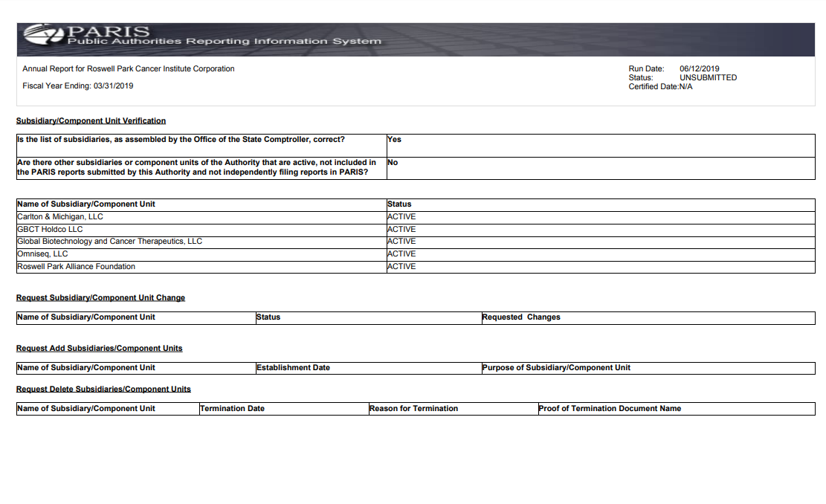
Task: Click ACTIVE status for Carlton & Michigan, LLC
Action: [x=401, y=217]
